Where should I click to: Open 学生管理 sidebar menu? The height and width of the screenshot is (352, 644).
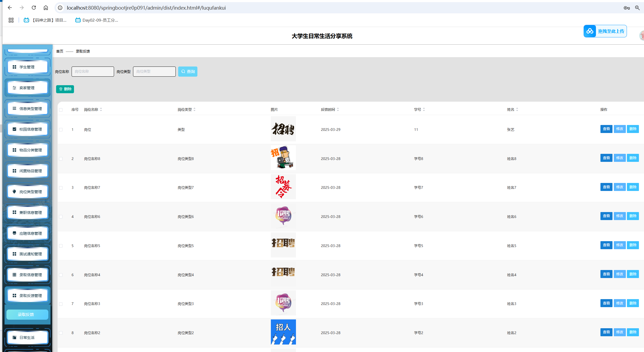tap(28, 67)
